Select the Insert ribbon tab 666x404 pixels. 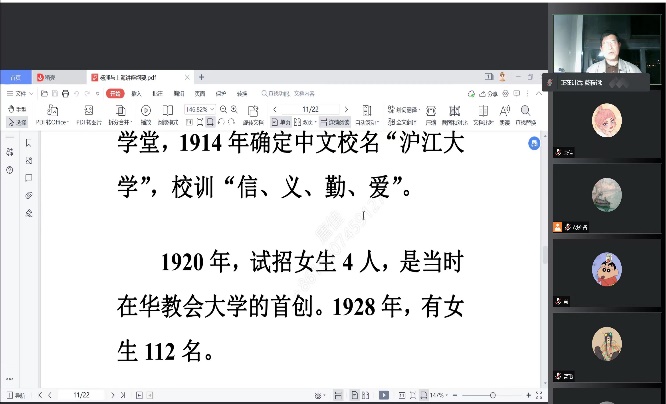coord(136,93)
